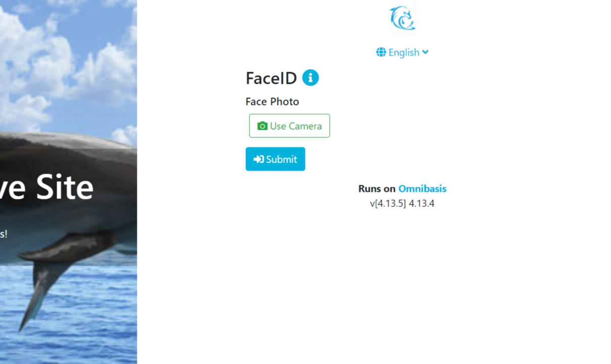Screen dimensions: 611x364
Task: Click the Face Photo label
Action: coord(272,101)
